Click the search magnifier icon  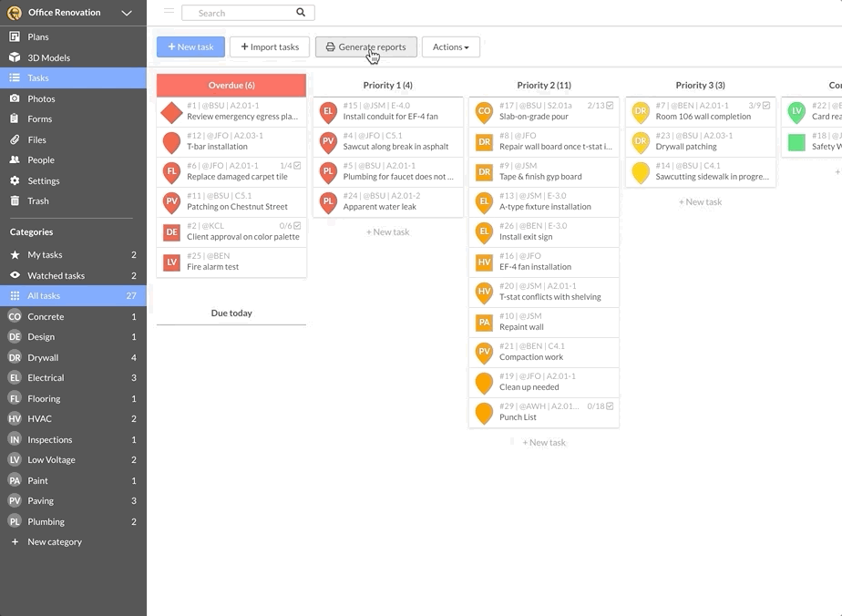click(302, 13)
